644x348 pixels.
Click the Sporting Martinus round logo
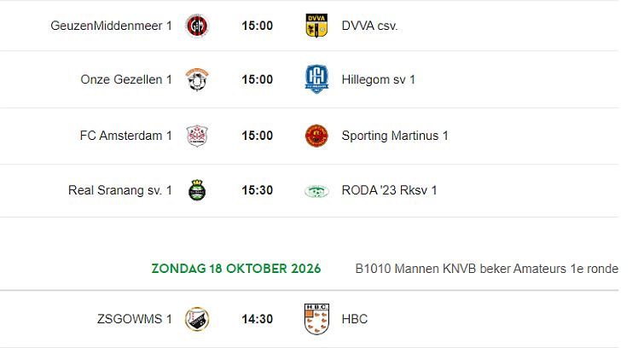click(x=316, y=136)
